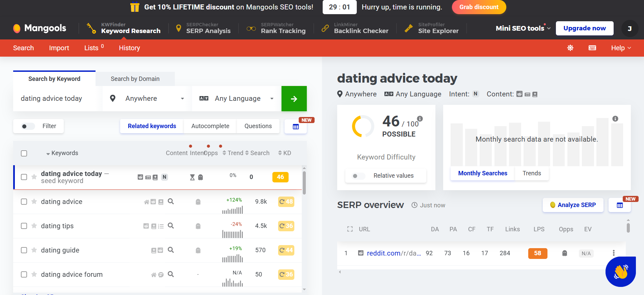Open the waving hand chat widget
644x295 pixels.
pos(621,272)
